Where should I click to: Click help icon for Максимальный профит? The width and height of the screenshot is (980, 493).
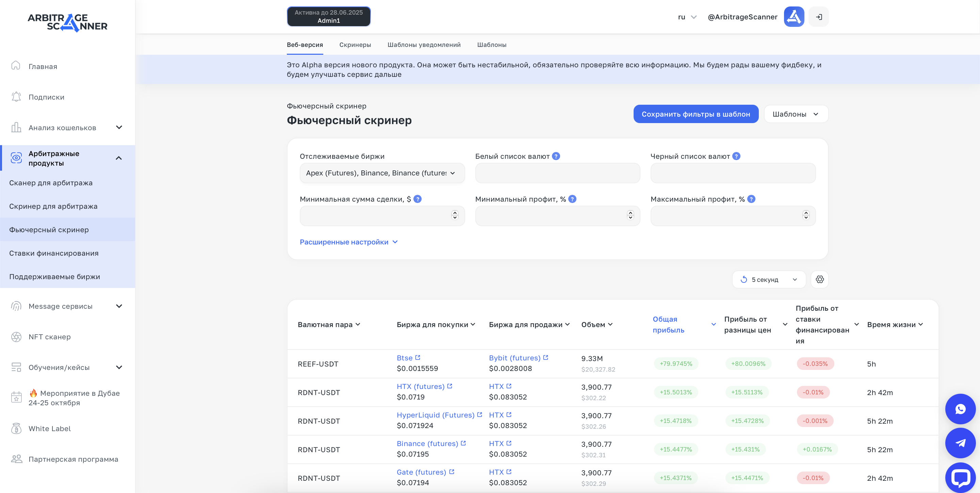751,199
